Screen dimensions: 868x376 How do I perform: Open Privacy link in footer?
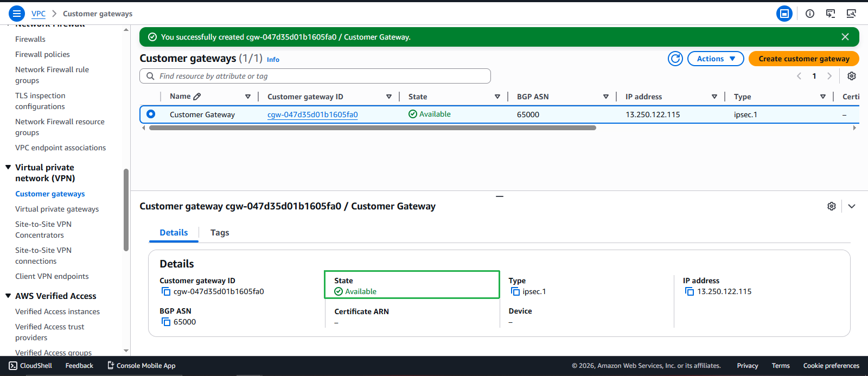point(748,366)
